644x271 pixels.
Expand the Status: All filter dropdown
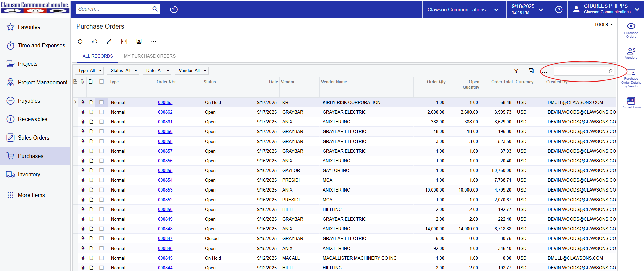[x=123, y=71]
